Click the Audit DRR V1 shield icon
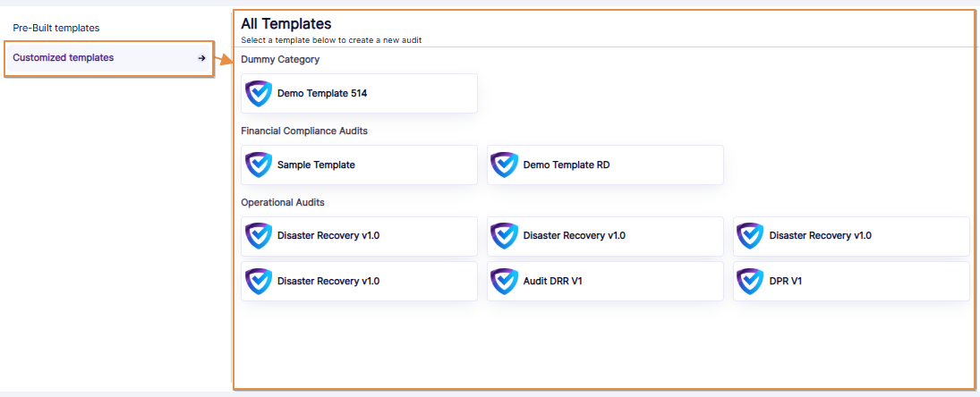This screenshot has width=980, height=397. [505, 281]
